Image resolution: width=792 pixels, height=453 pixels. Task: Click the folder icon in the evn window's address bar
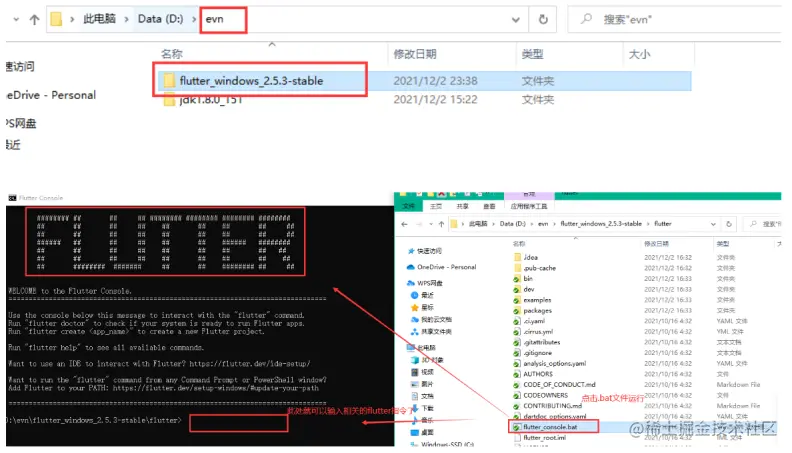[57, 19]
